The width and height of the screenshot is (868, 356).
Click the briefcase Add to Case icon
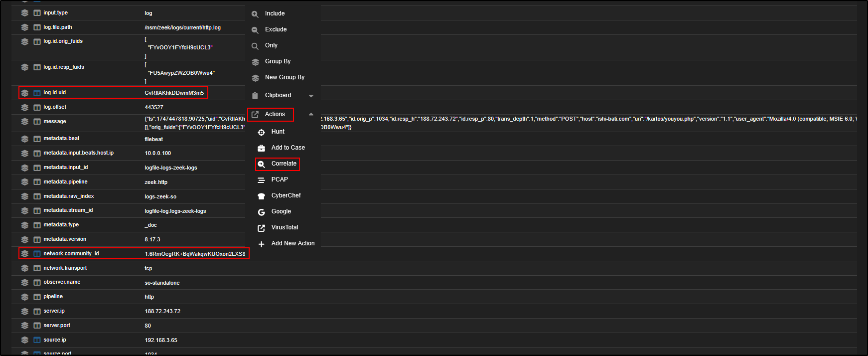coord(261,148)
